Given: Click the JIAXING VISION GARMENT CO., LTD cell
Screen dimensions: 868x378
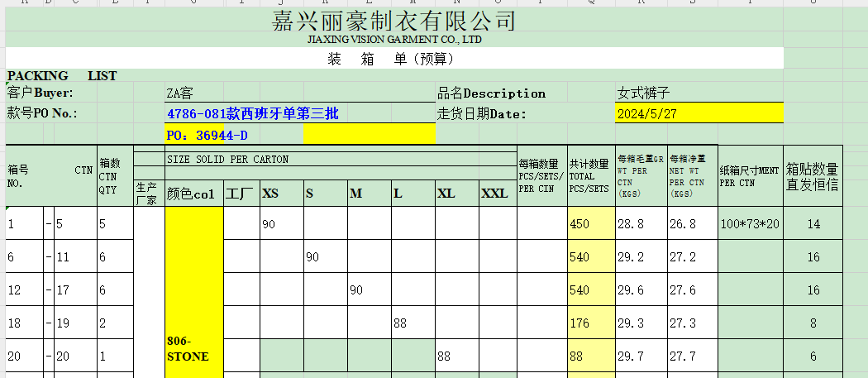Looking at the screenshot, I should [x=393, y=39].
